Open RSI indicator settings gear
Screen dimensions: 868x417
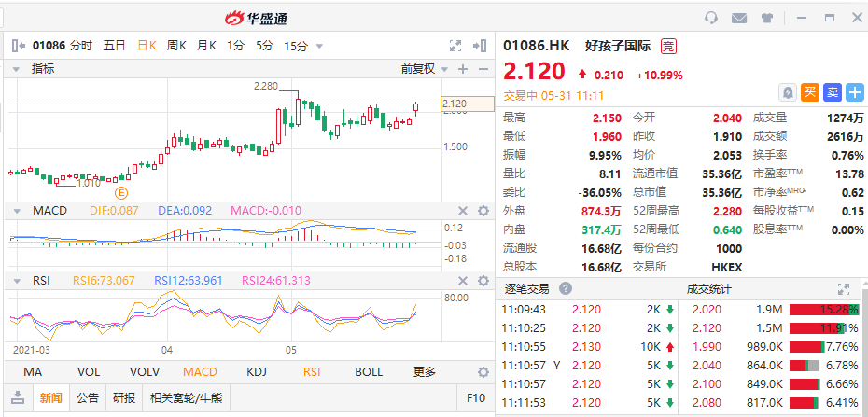coord(483,281)
